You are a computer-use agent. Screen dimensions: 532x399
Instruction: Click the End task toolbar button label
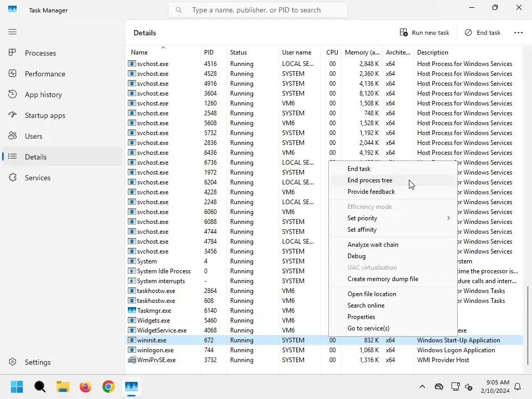pos(488,33)
